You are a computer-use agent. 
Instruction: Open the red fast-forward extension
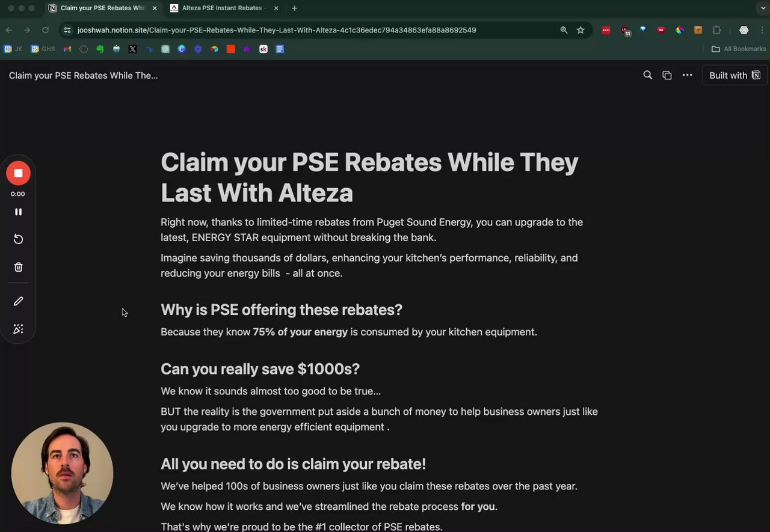[661, 30]
